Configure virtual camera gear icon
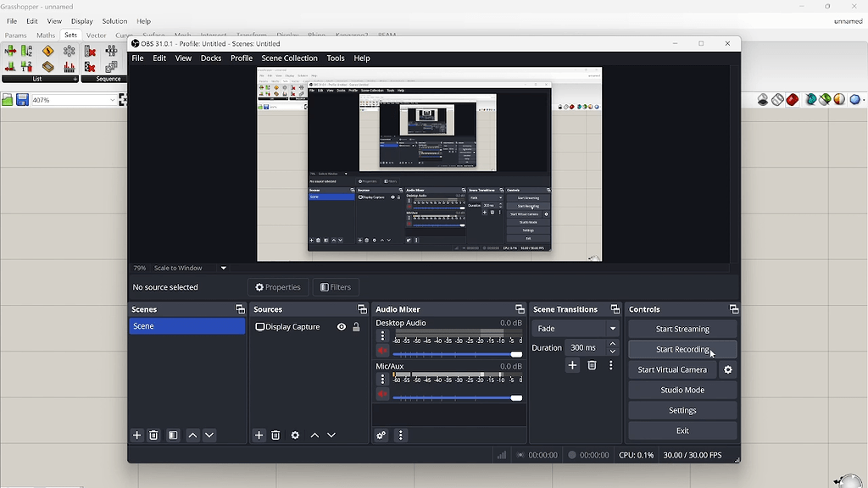This screenshot has width=868, height=488. click(x=727, y=370)
